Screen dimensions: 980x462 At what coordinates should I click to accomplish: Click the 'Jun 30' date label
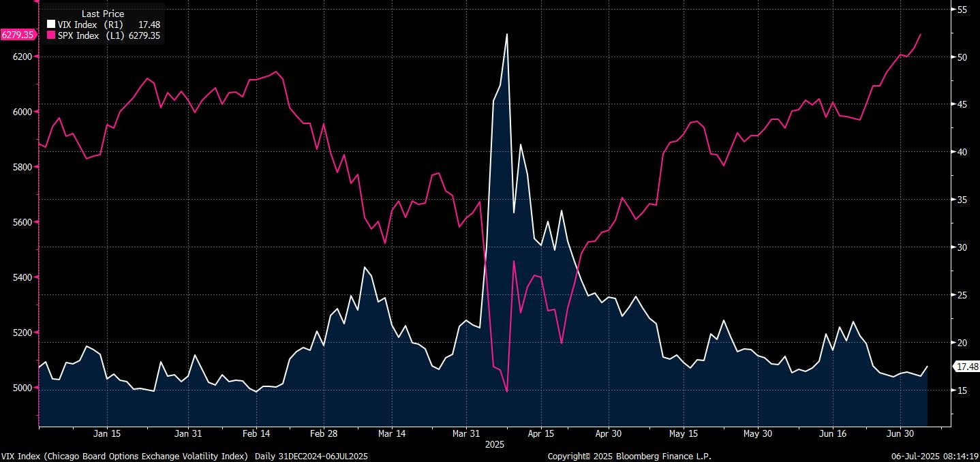pos(900,433)
